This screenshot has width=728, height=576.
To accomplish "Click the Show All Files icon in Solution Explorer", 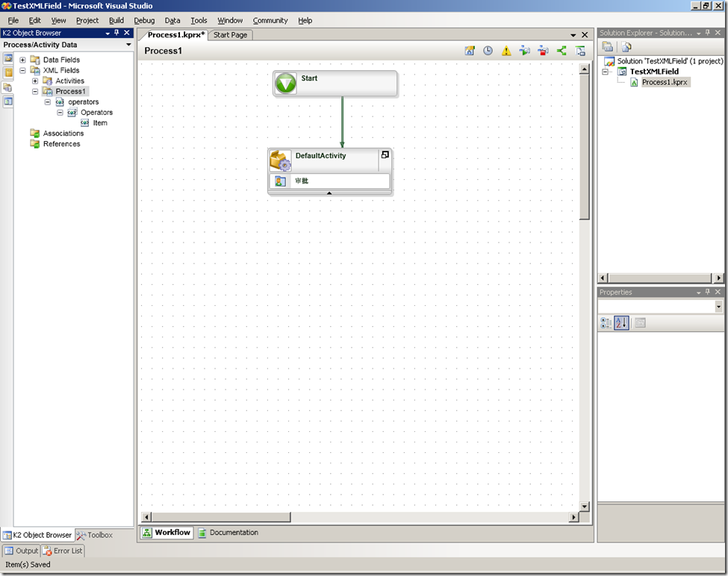I will 626,47.
